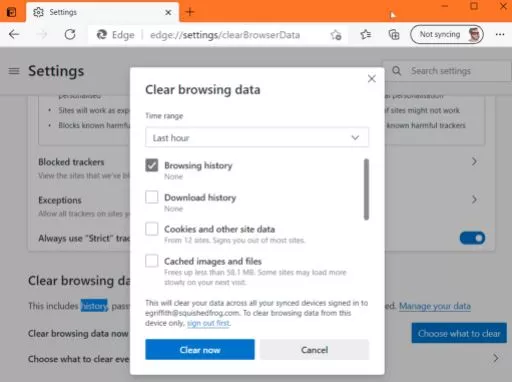Image resolution: width=512 pixels, height=382 pixels.
Task: Click the Choose what to clear button
Action: (x=459, y=333)
